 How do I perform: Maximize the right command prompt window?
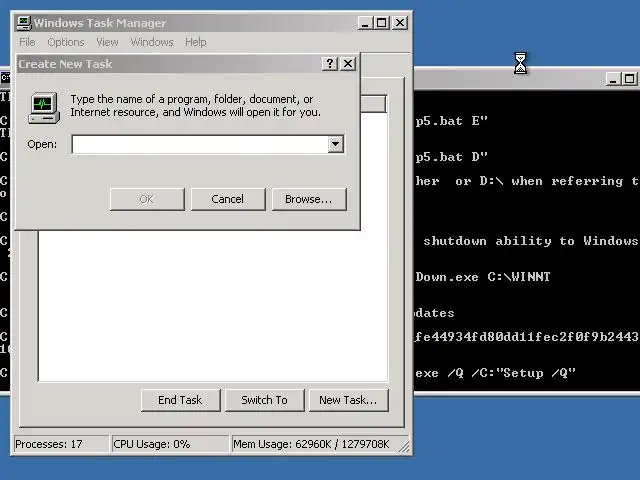click(x=629, y=79)
